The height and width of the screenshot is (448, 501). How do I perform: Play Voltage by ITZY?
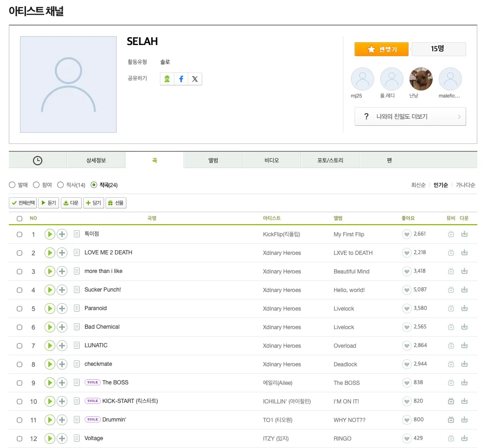tap(50, 438)
